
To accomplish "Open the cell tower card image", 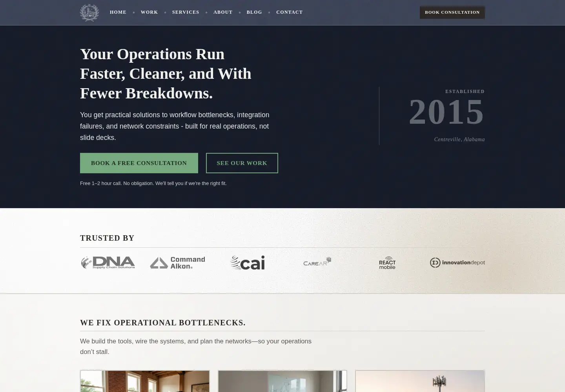I will tap(420, 381).
